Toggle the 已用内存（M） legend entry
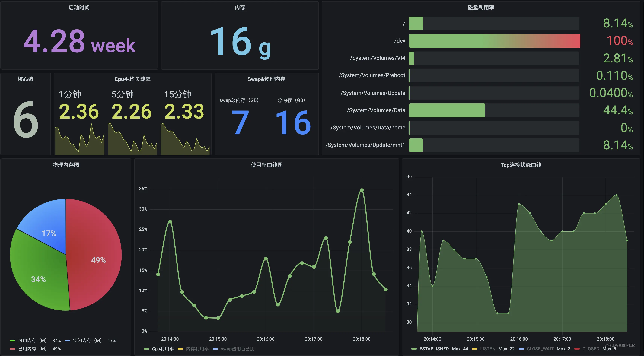The width and height of the screenshot is (644, 356). (32, 349)
